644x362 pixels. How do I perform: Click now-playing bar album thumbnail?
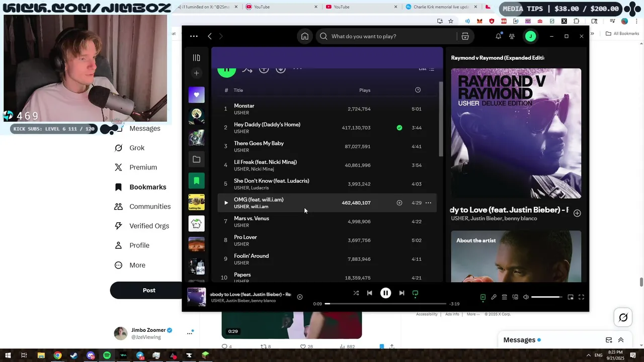coord(196,297)
